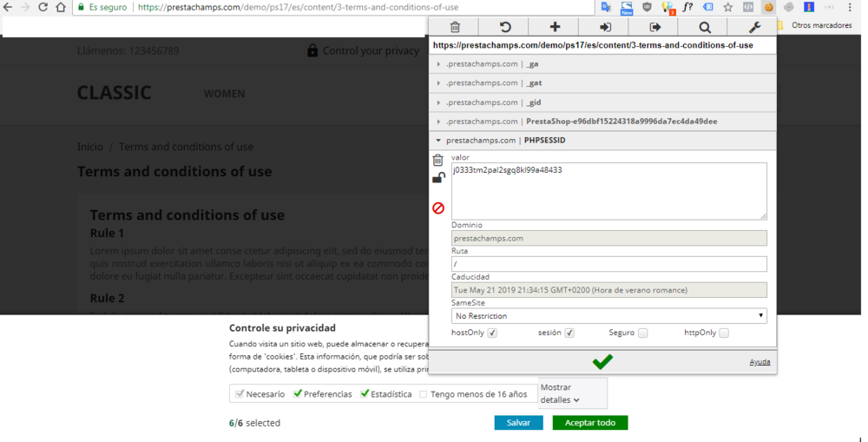Click the Inicio breadcrumb link
This screenshot has height=442, width=868.
[89, 147]
